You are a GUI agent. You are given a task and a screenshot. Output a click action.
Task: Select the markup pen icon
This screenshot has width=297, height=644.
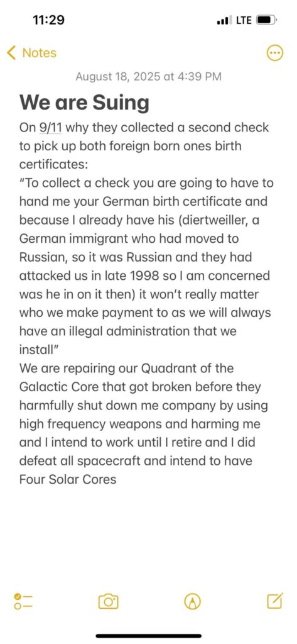click(x=192, y=602)
